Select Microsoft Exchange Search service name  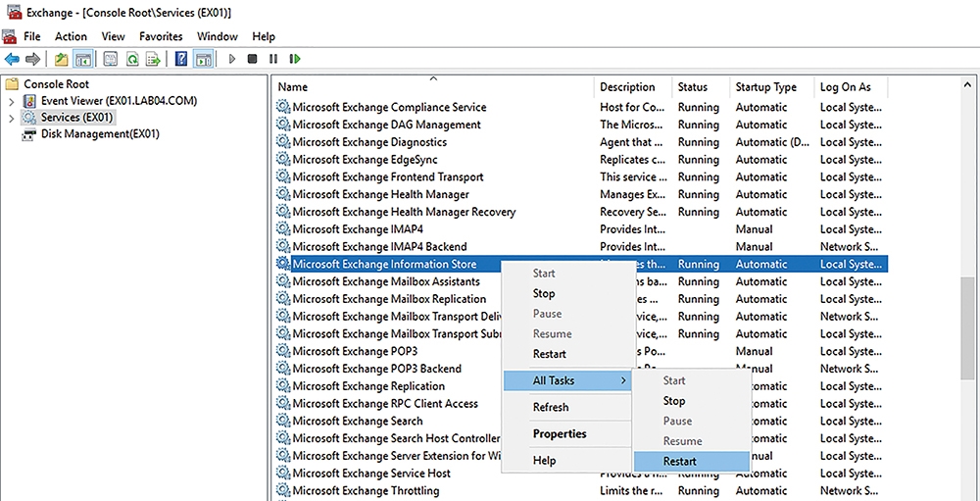click(x=358, y=421)
